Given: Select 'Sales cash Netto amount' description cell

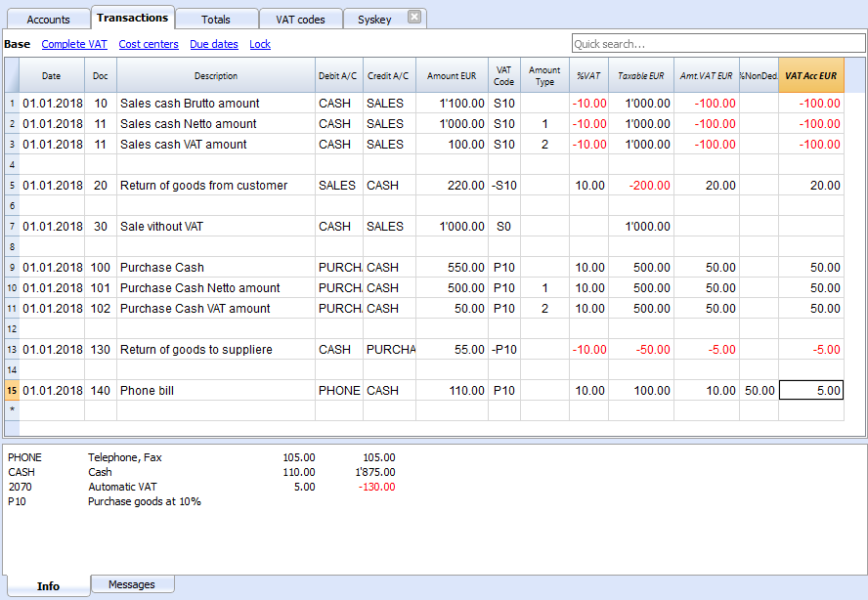Looking at the screenshot, I should (x=216, y=124).
